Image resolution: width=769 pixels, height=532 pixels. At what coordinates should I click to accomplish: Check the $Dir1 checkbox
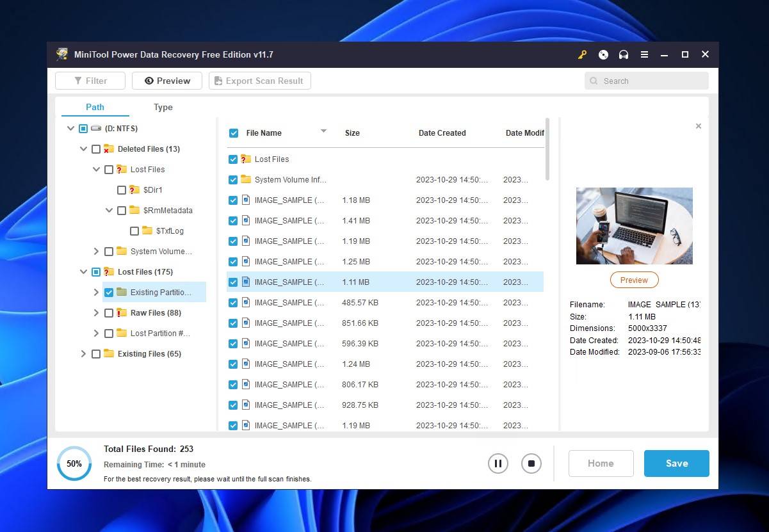122,190
